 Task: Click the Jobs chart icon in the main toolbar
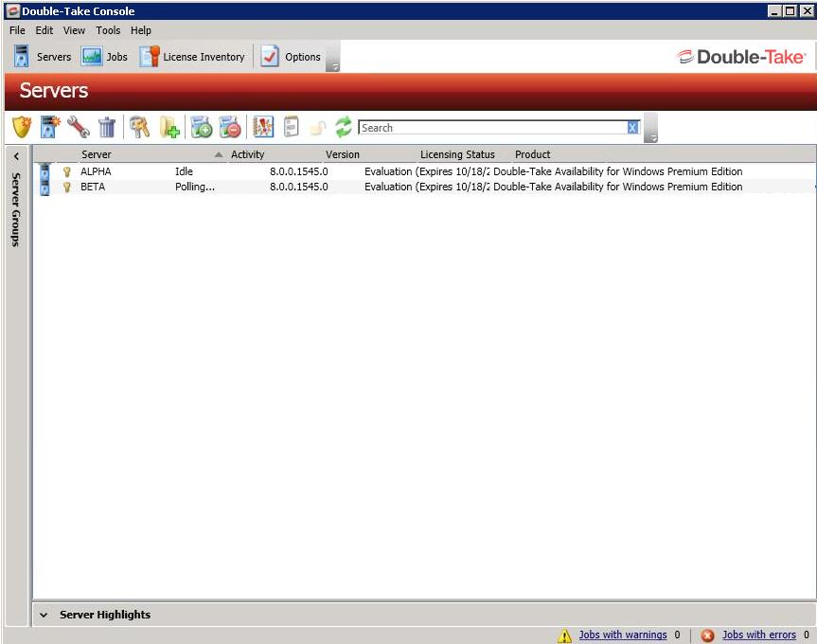pos(92,56)
